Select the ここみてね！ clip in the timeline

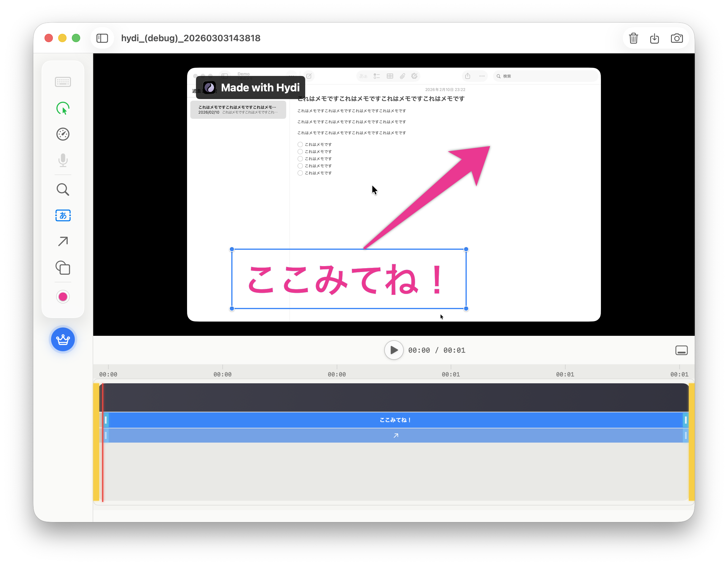click(x=395, y=420)
